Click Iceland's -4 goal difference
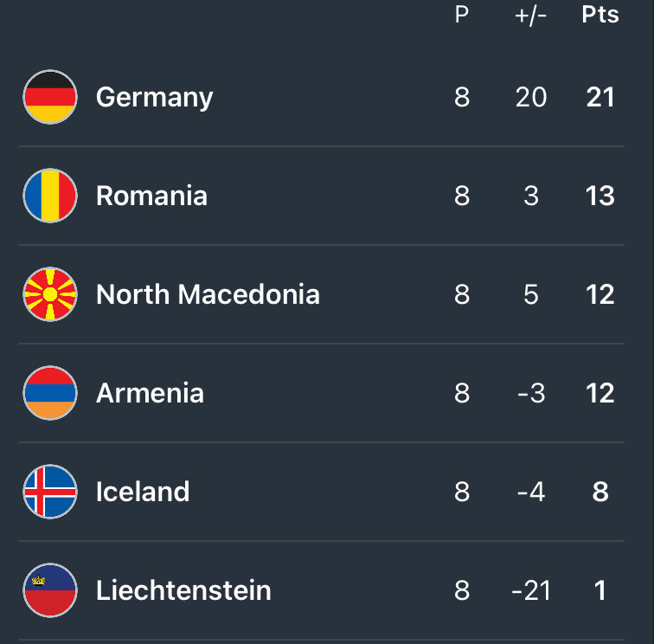The height and width of the screenshot is (644, 654). [531, 492]
